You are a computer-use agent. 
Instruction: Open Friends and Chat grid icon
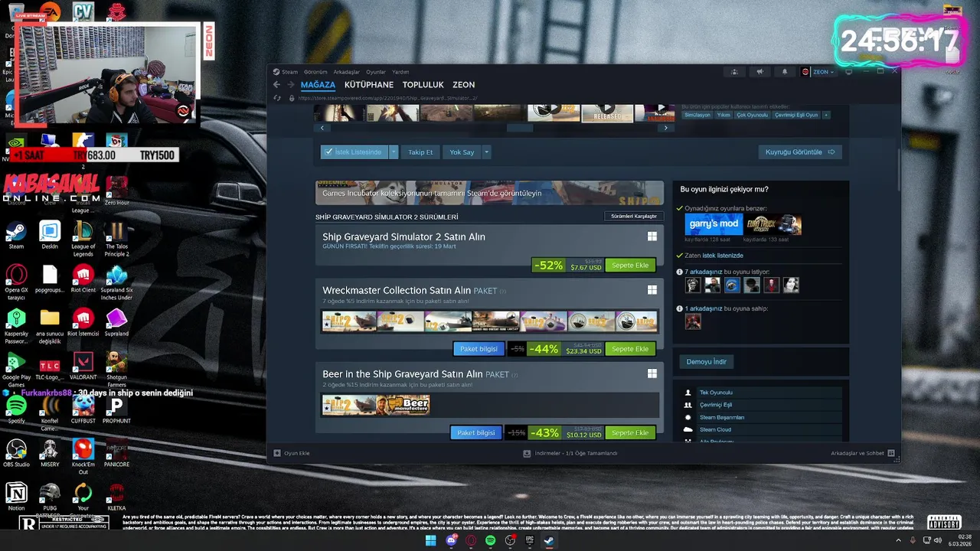pos(891,453)
